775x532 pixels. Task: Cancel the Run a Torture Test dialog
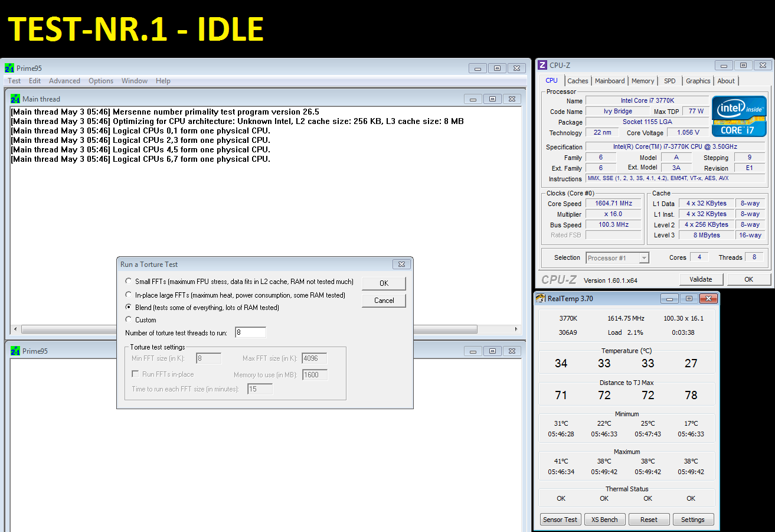point(384,301)
